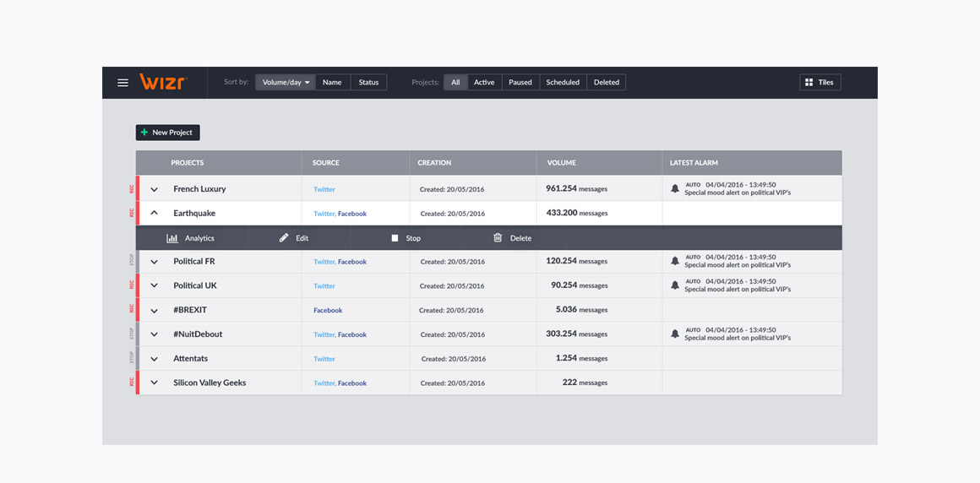Toggle REC status marker of Silicon Valley Geeks

[133, 383]
